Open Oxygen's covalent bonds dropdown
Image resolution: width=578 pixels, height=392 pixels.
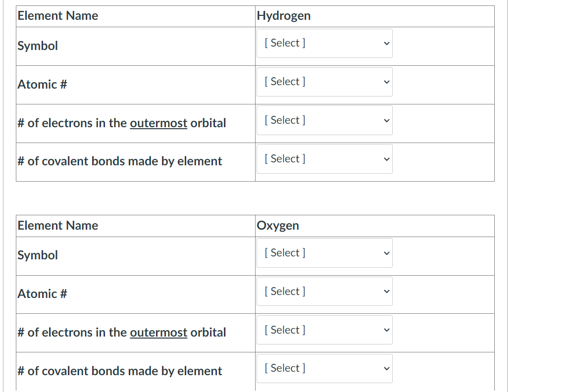click(x=324, y=368)
